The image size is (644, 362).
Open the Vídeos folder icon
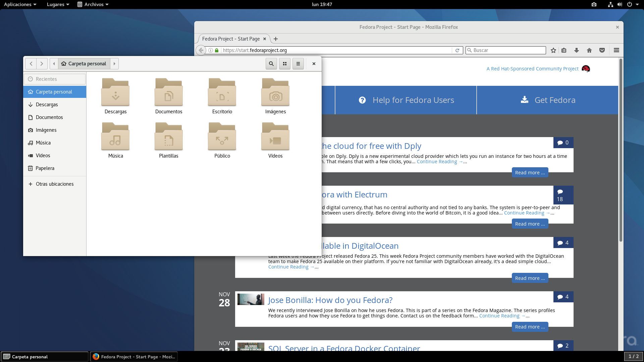pos(275,136)
